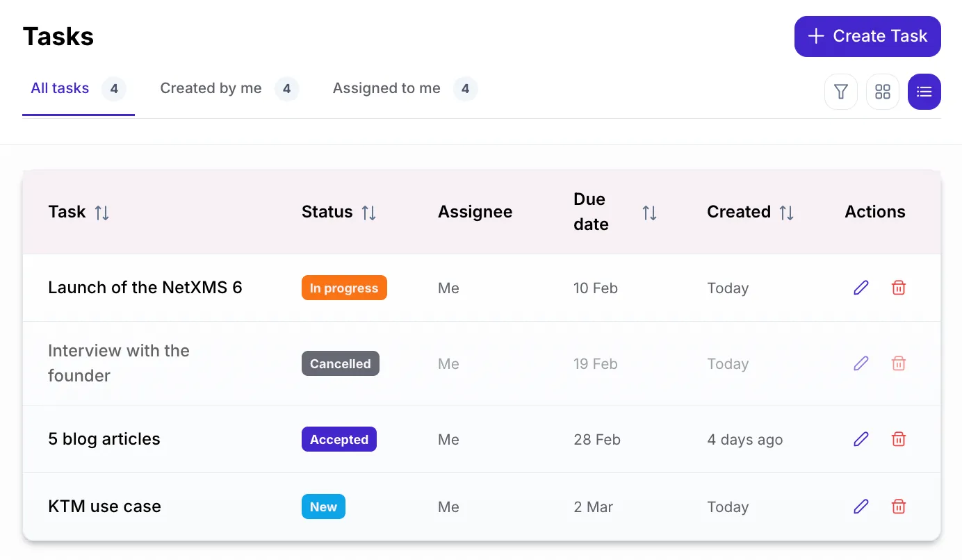Open the Accepted status badge
Screen dimensions: 962x560
339,439
